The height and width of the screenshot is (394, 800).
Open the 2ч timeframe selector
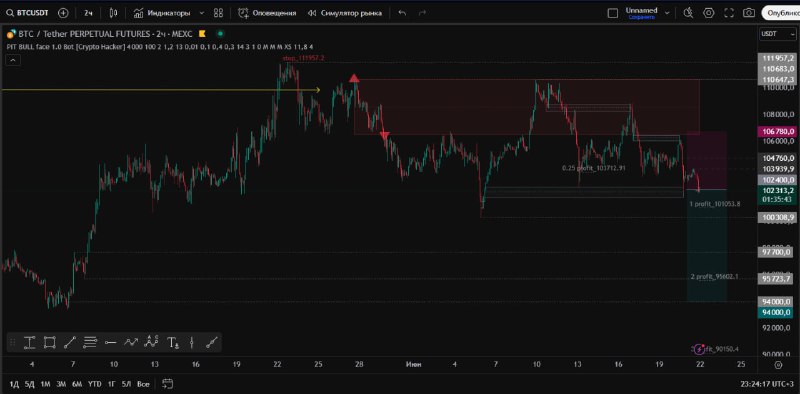click(x=88, y=13)
